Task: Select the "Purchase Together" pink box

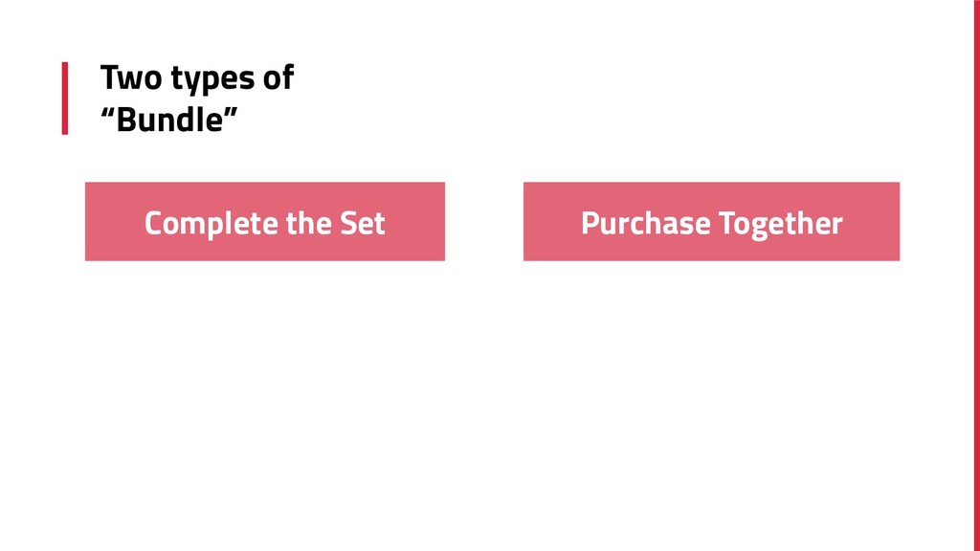Action: click(711, 222)
